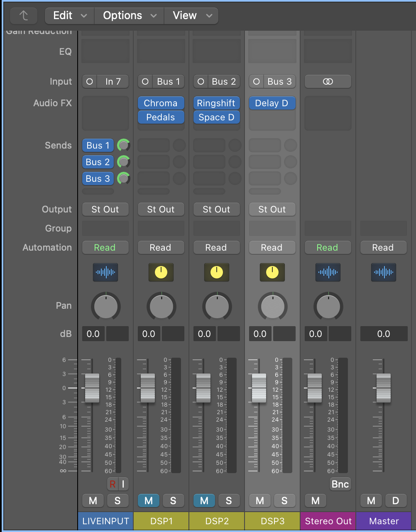The height and width of the screenshot is (532, 416).
Task: Toggle input monitoring on LIVEINPUT
Action: [x=123, y=484]
